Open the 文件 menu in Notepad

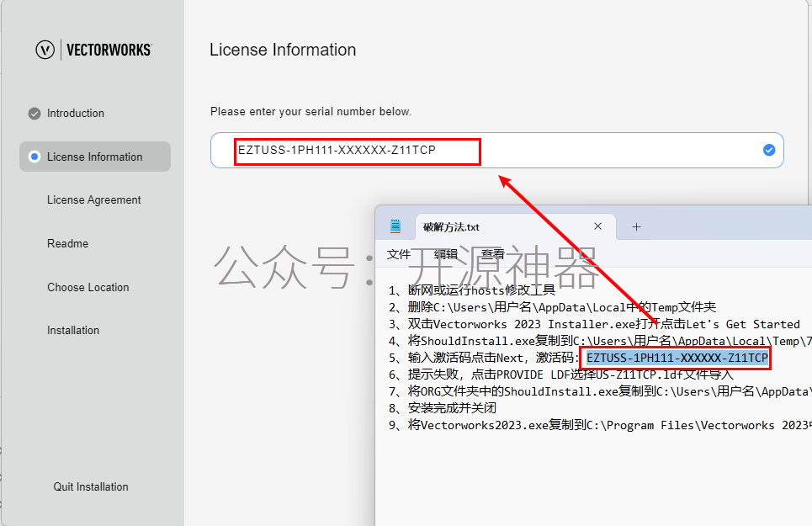tap(399, 254)
